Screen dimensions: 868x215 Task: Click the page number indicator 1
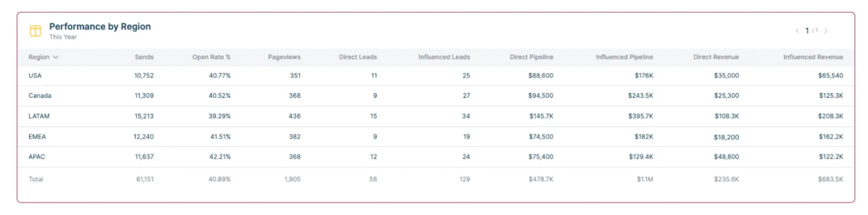tap(807, 31)
